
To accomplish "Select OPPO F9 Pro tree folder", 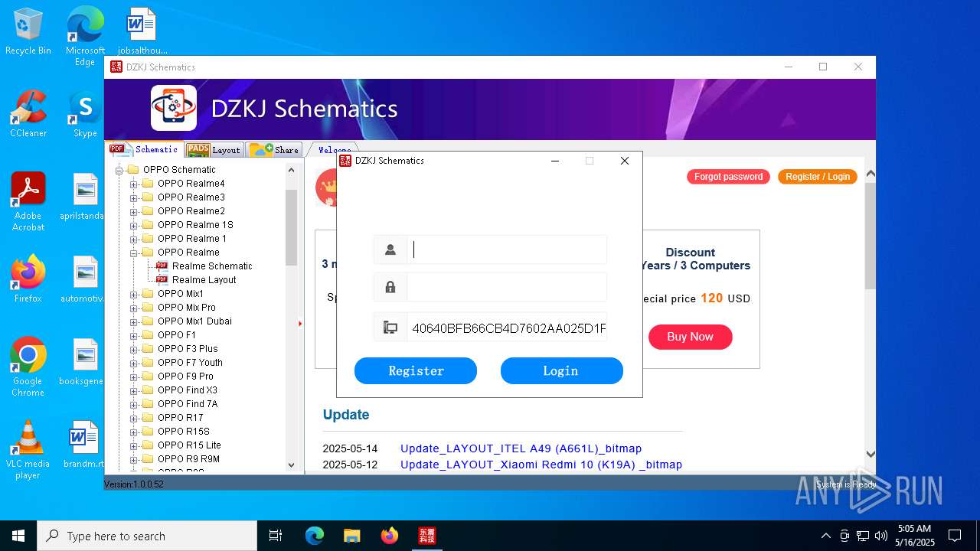I will coord(185,377).
